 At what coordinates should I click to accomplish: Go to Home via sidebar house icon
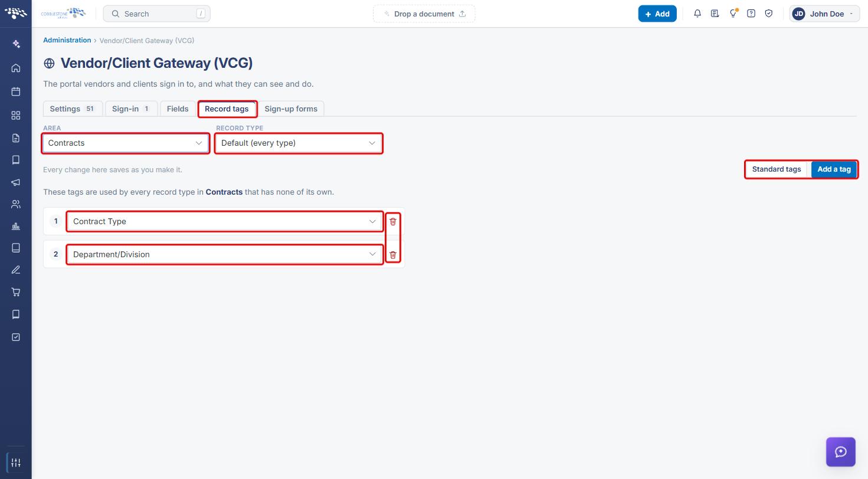[x=16, y=68]
